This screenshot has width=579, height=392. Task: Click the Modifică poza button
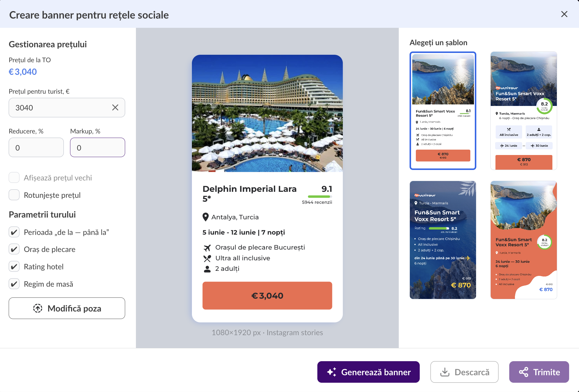(67, 308)
